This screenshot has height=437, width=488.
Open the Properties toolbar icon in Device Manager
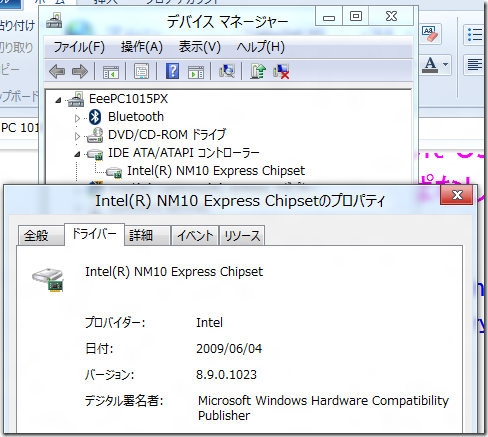click(142, 71)
